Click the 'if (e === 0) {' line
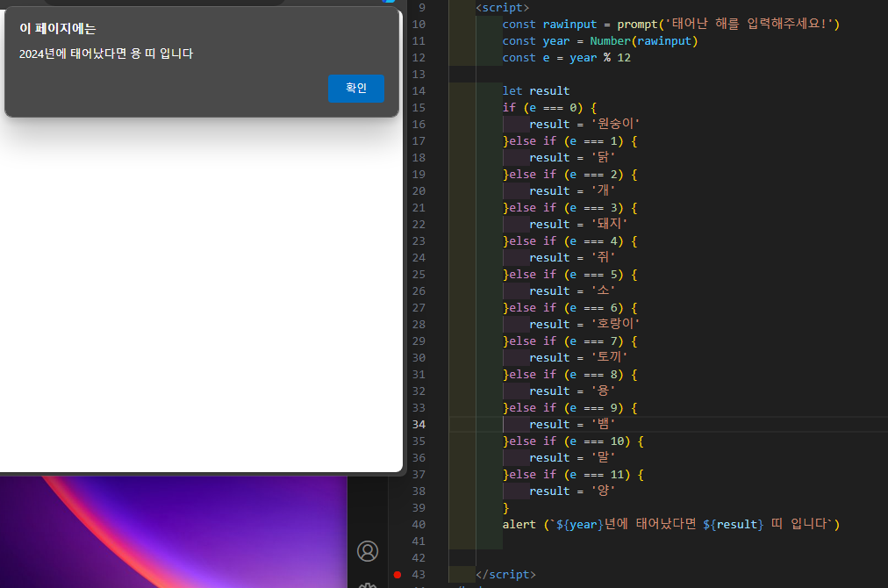The image size is (888, 588). (549, 108)
